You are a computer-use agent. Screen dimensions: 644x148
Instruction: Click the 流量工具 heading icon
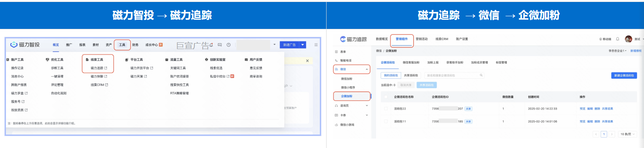167,59
